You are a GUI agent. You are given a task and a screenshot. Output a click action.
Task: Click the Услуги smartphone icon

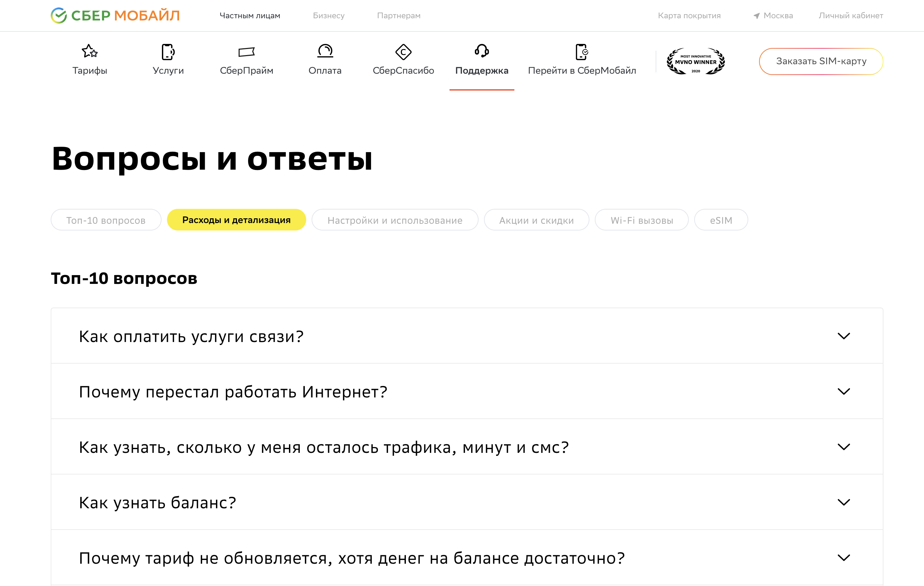168,52
